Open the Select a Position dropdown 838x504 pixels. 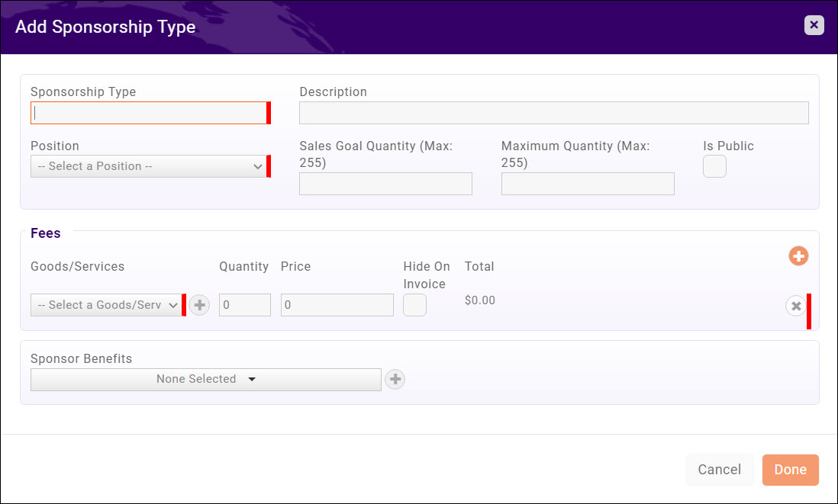click(x=149, y=166)
